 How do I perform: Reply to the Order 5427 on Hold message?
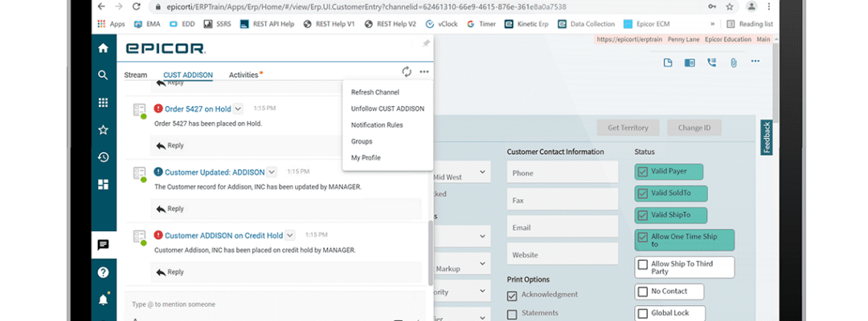pyautogui.click(x=170, y=146)
